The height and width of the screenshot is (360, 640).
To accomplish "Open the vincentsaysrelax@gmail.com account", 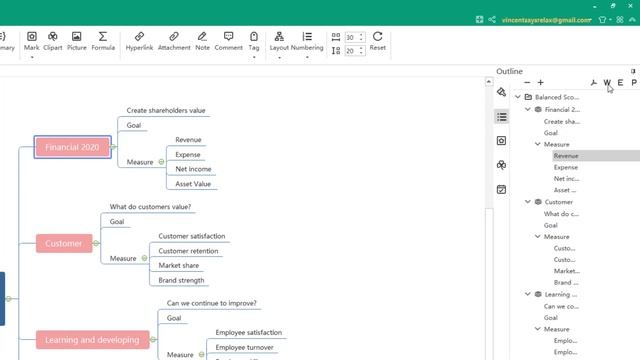I will tap(547, 20).
